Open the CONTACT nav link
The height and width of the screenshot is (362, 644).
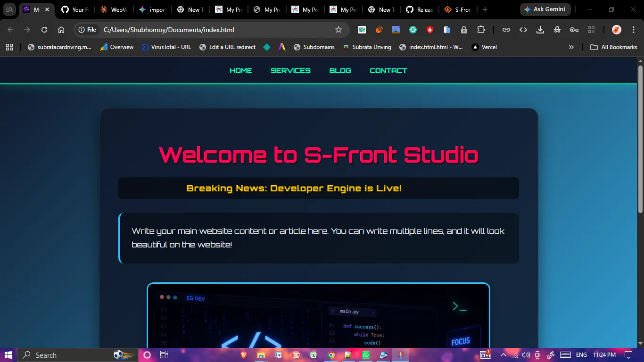point(388,71)
